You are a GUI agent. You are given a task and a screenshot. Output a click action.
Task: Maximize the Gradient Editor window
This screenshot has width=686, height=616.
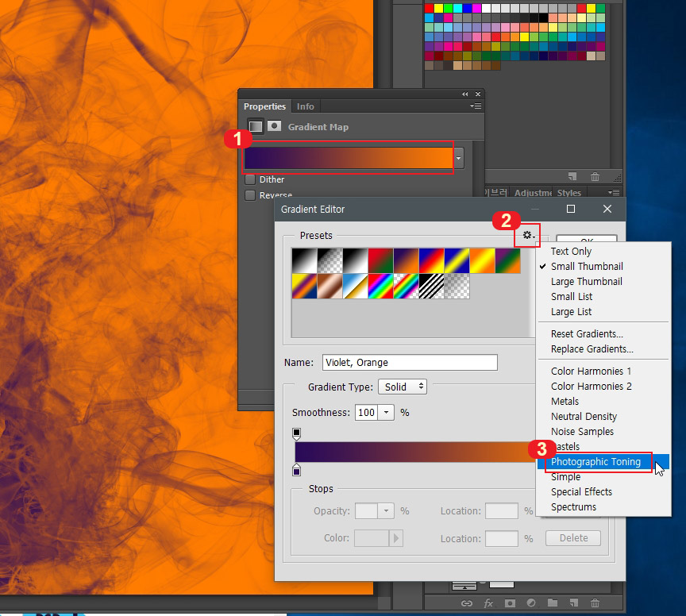click(x=571, y=209)
